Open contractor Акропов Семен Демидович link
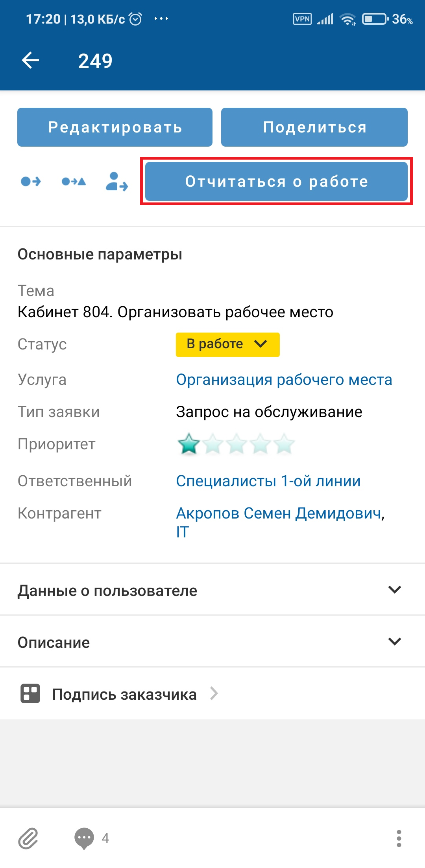Viewport: 425px width, 868px height. (279, 513)
